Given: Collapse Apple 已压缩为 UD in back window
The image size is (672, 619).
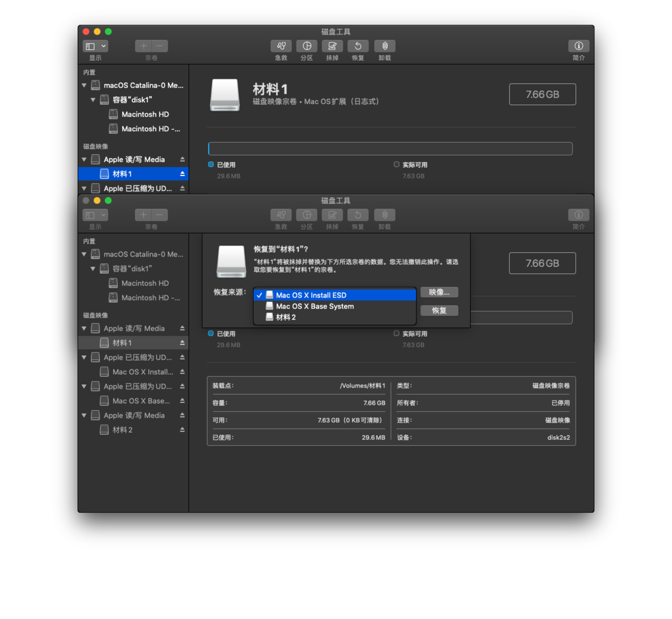Looking at the screenshot, I should tap(85, 189).
